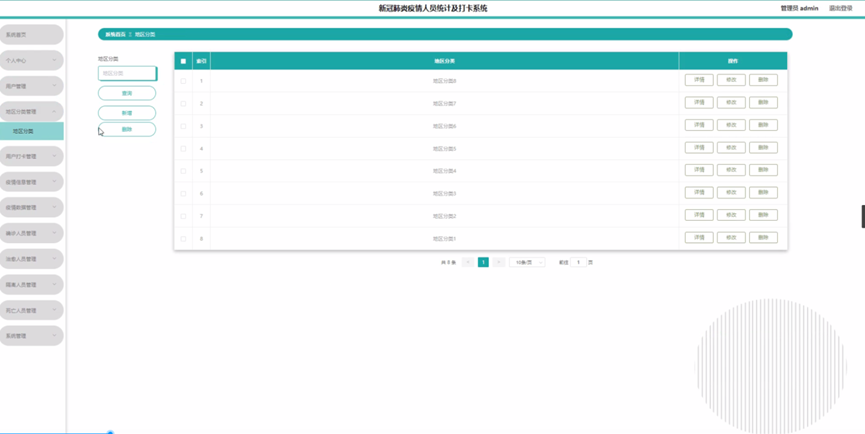Toggle the select-all checkbox in table header
This screenshot has height=434, width=865.
[183, 61]
